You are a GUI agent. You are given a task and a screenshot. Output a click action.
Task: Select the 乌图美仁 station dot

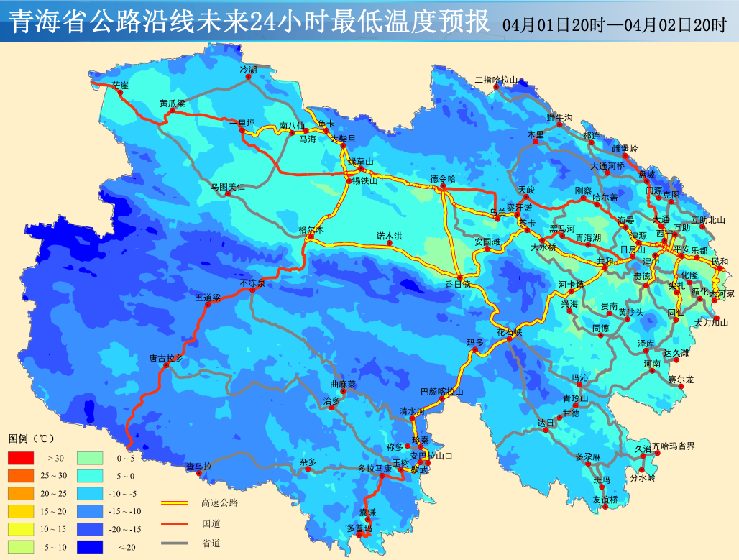tap(228, 193)
